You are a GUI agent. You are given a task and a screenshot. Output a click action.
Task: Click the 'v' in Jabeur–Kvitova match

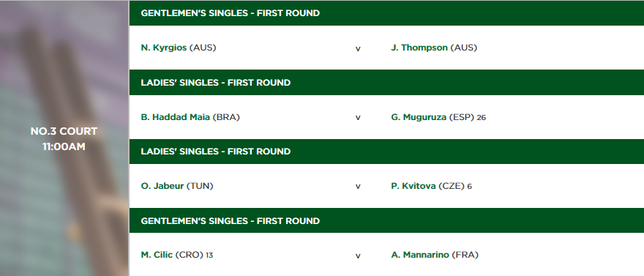[358, 187]
